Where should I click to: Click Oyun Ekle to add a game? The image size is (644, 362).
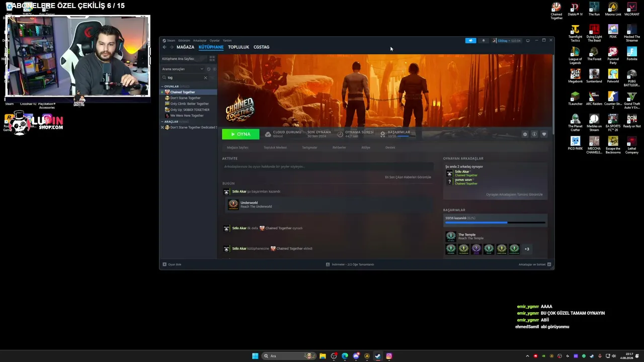[172, 264]
